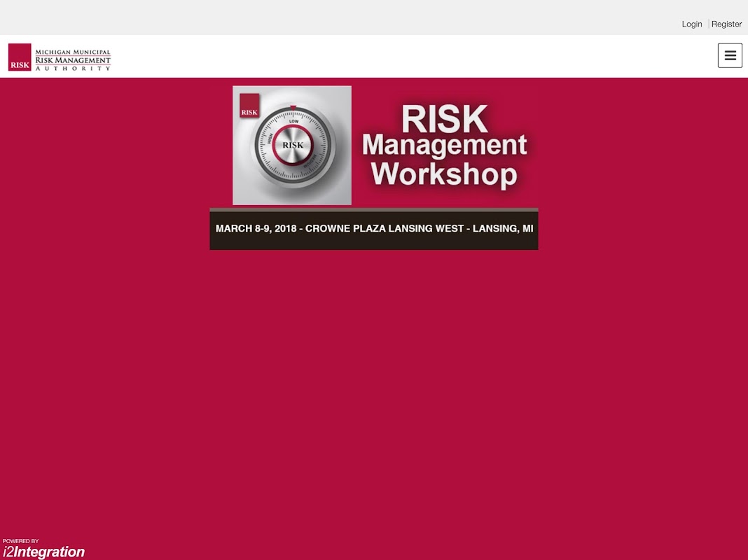
Task: Click the word Workshop in the banner
Action: click(444, 174)
